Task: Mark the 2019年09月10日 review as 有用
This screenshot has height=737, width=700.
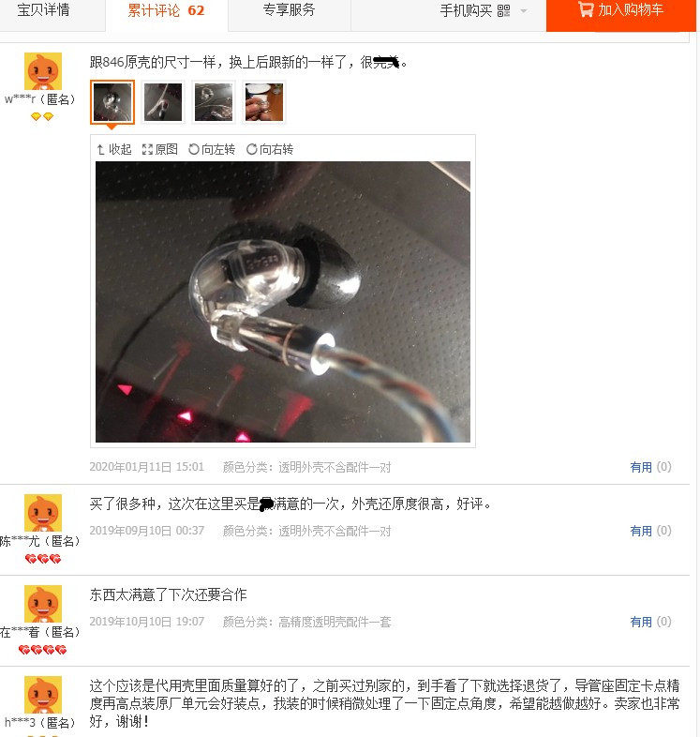Action: coord(650,531)
